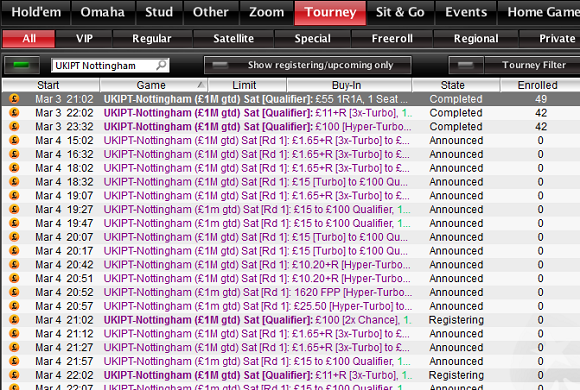Select the All tournaments sub-tab

coord(29,38)
